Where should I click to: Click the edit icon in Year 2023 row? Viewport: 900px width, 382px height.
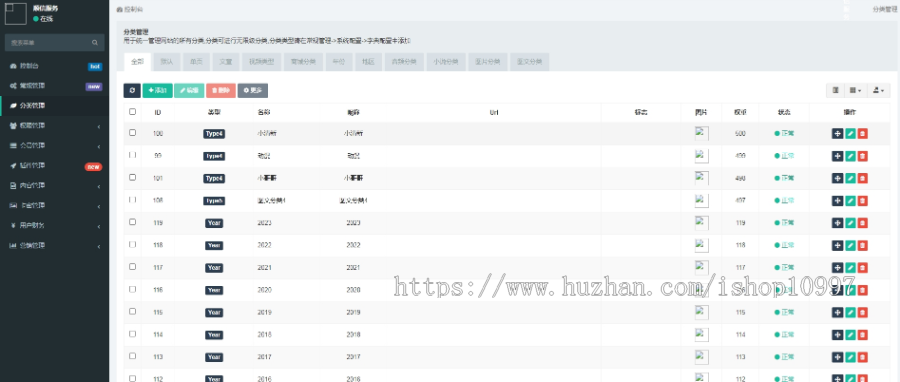pyautogui.click(x=850, y=223)
